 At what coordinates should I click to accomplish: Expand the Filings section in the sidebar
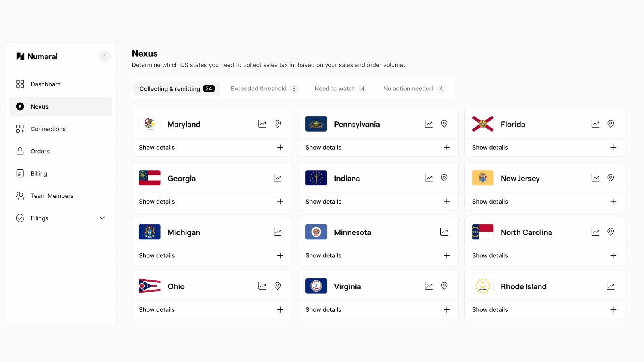tap(102, 218)
